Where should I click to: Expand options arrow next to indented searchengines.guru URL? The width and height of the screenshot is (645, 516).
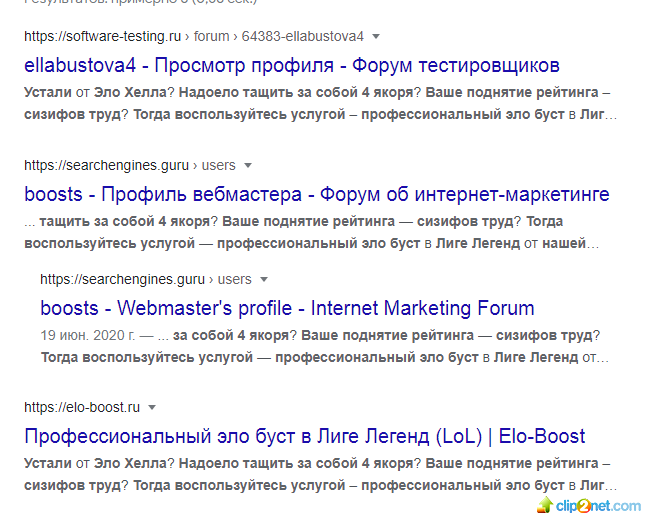pos(264,279)
